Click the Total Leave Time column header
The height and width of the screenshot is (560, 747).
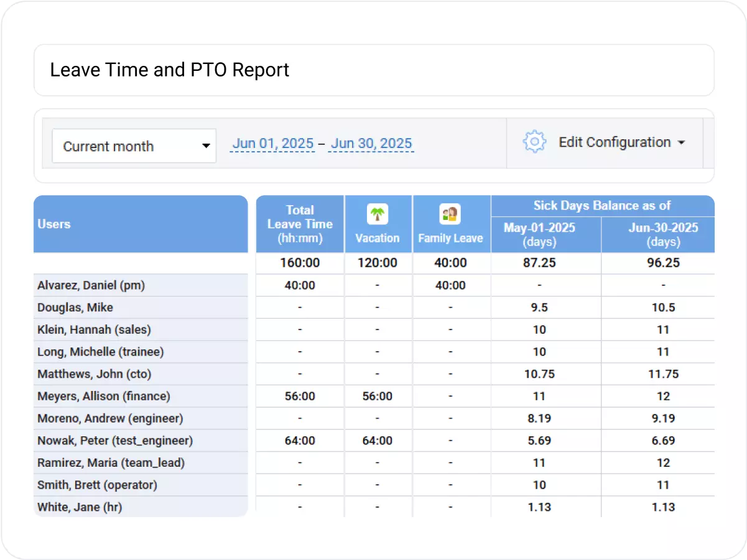[x=299, y=224]
